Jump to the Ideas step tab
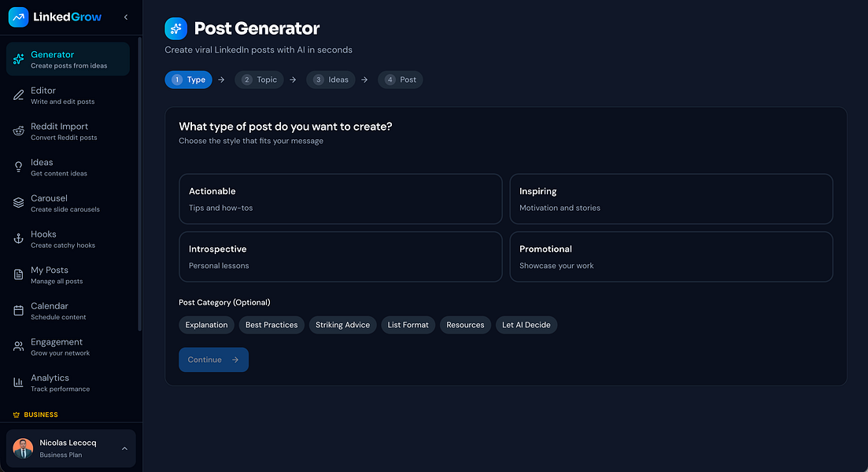This screenshot has height=472, width=868. tap(331, 79)
